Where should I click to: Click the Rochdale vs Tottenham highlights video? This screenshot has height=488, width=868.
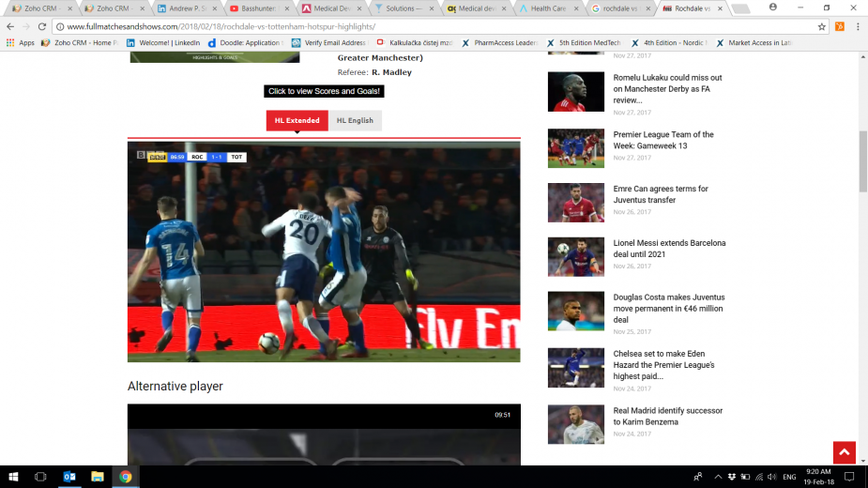[324, 252]
